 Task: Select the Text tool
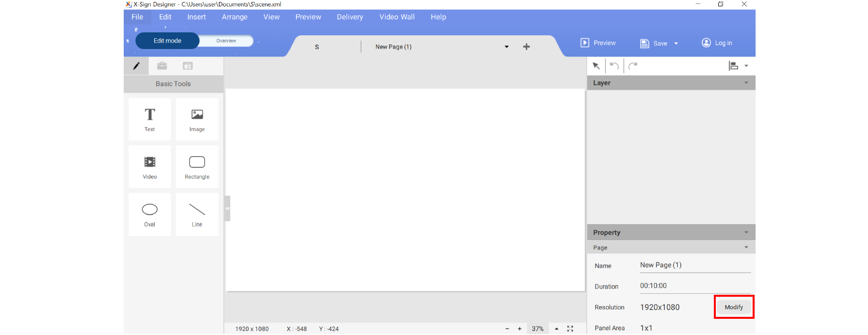(150, 119)
